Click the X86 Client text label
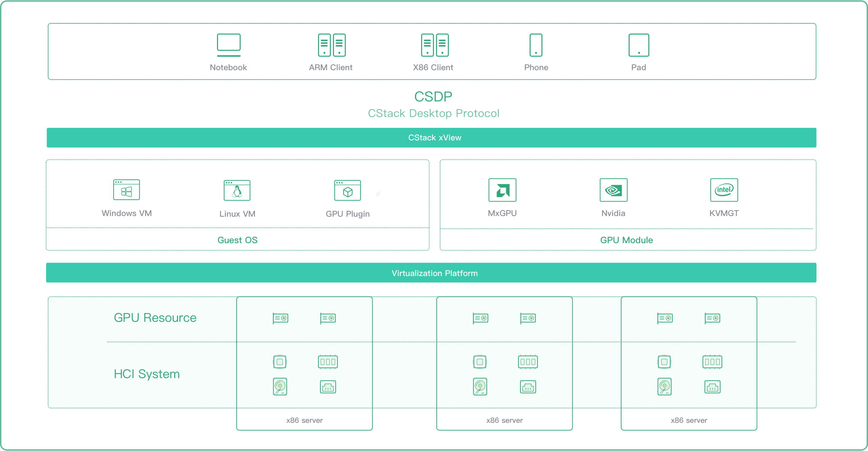The width and height of the screenshot is (868, 451). click(x=433, y=67)
